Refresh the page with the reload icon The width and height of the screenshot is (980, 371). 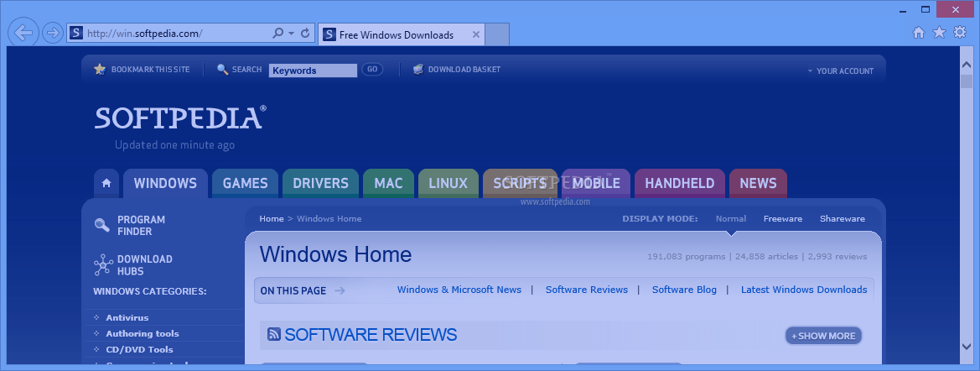[305, 34]
